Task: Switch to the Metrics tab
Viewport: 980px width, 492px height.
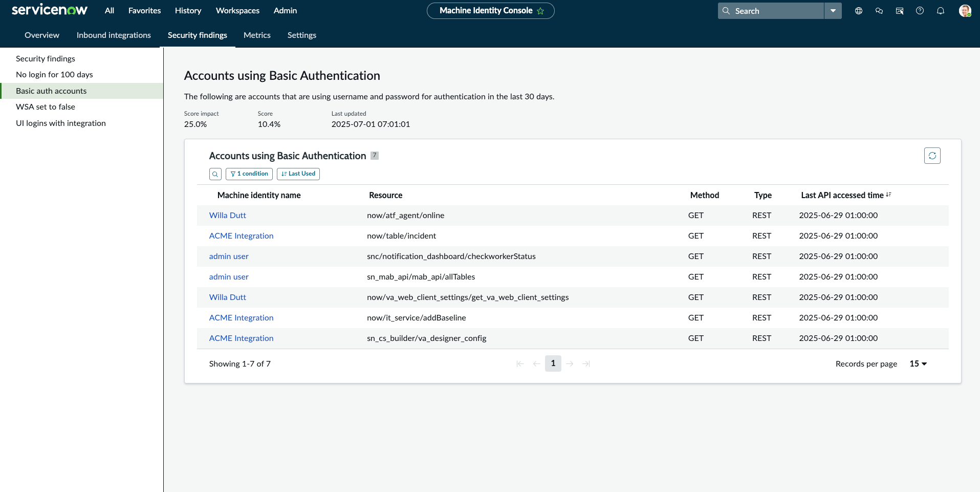Action: [257, 35]
